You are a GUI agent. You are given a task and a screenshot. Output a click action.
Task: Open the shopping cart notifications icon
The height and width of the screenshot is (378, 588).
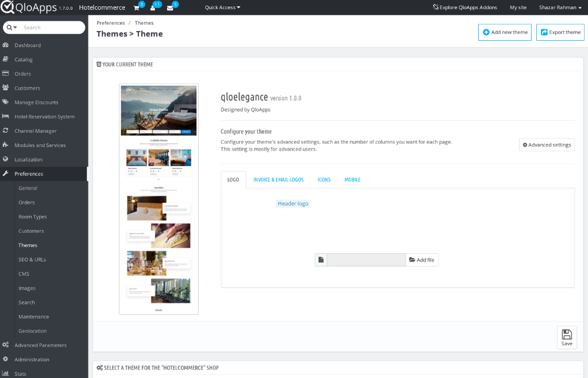[x=137, y=8]
